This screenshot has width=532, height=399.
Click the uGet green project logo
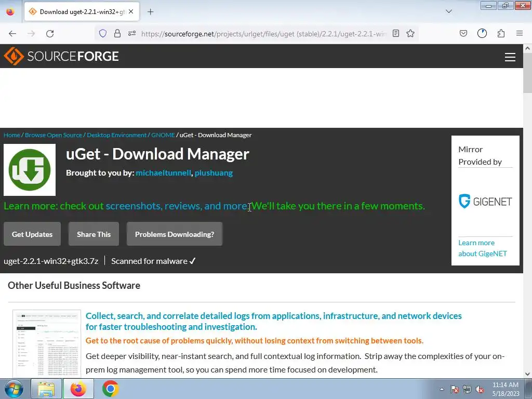(x=30, y=170)
